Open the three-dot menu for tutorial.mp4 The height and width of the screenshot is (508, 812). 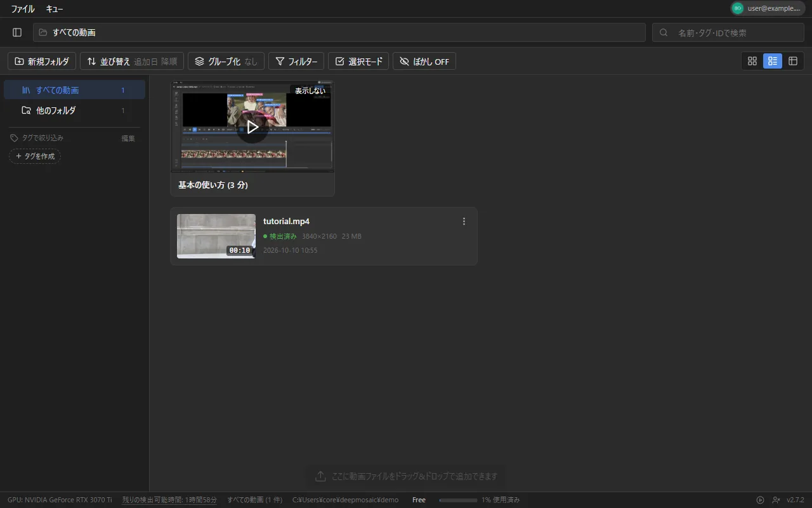click(x=464, y=222)
